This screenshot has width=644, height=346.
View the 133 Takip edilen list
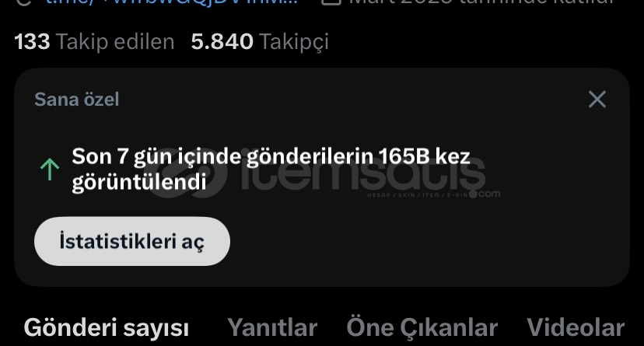94,42
